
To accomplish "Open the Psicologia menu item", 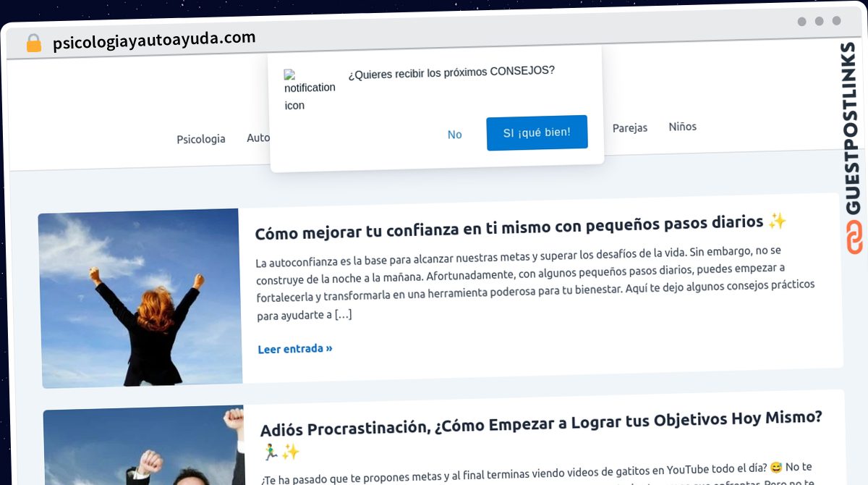I will (x=201, y=139).
